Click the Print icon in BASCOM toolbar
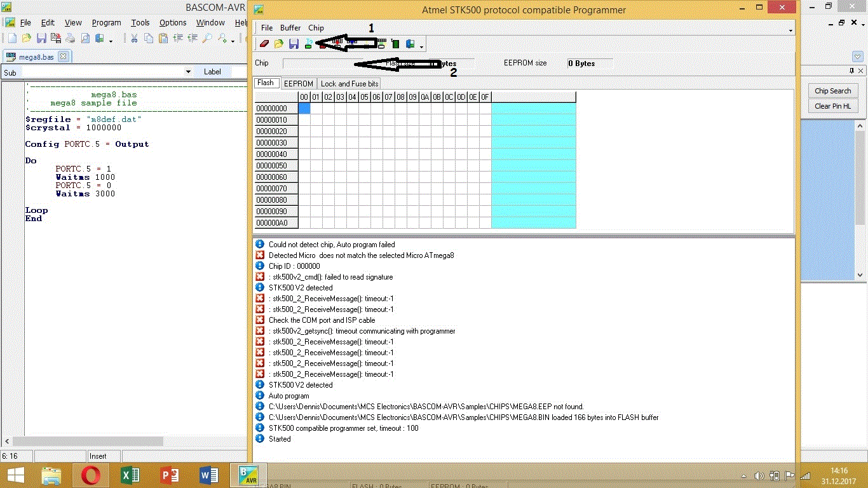This screenshot has height=488, width=868. (71, 39)
